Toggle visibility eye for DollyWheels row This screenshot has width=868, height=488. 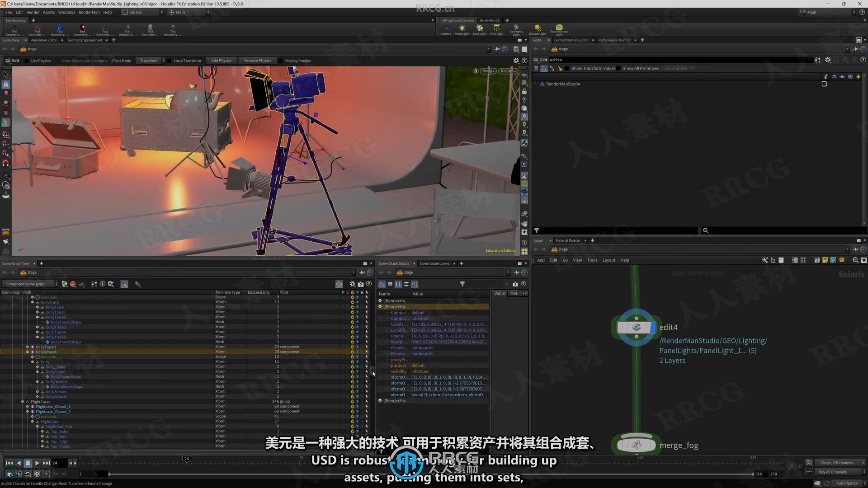357,352
